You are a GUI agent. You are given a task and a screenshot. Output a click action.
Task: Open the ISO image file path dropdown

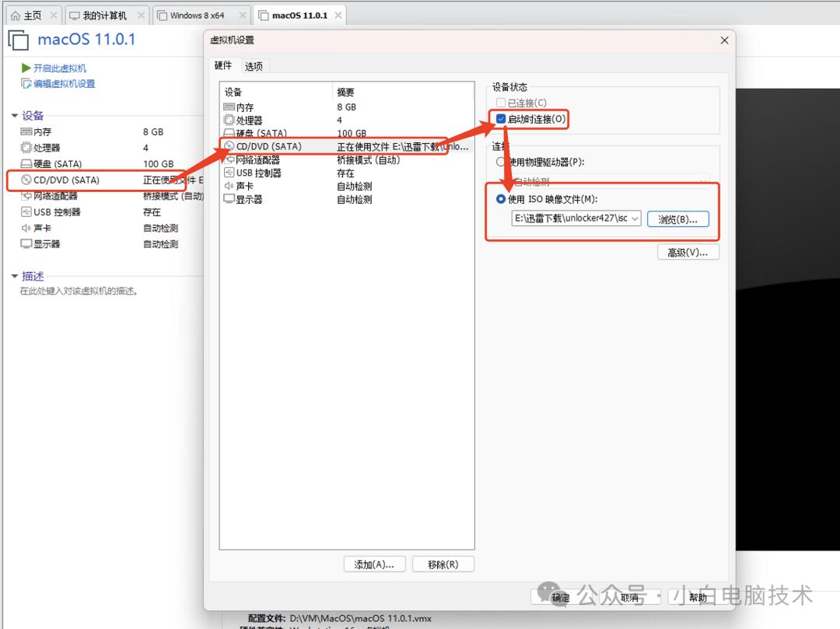point(635,218)
